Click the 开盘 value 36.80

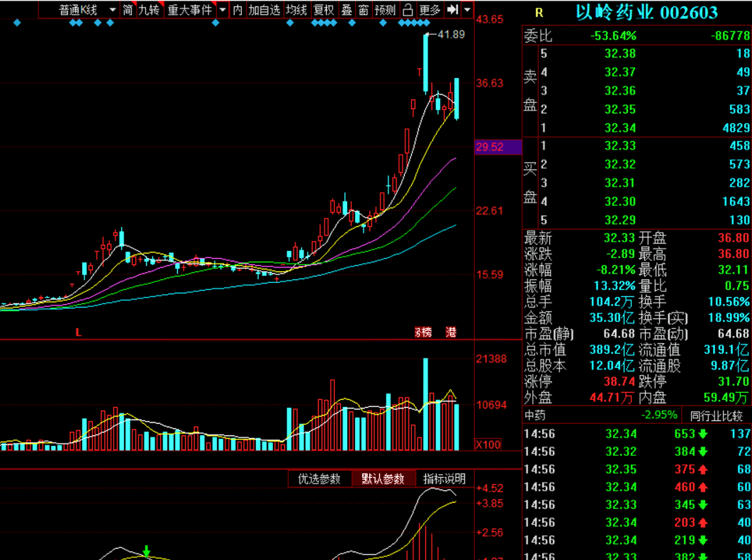pyautogui.click(x=734, y=238)
